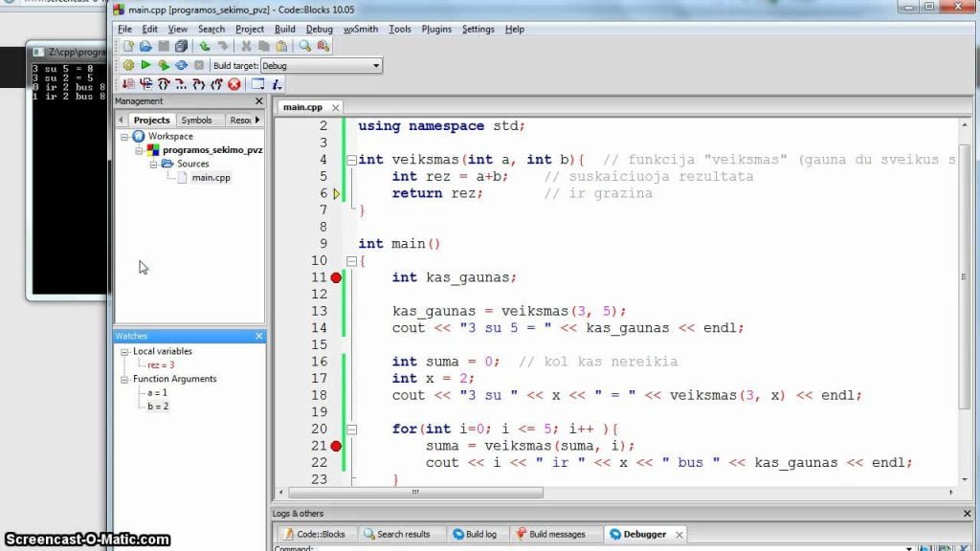
Task: Switch to the Build messages tab
Action: 551,534
